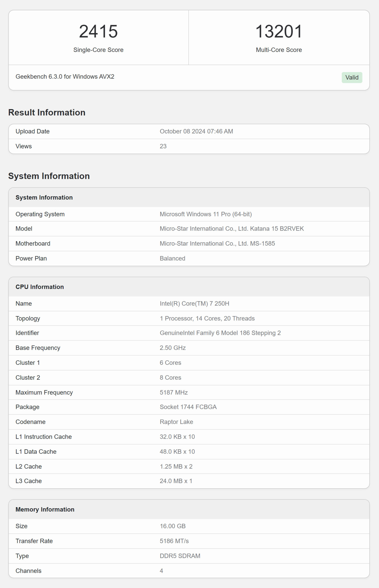Image resolution: width=379 pixels, height=588 pixels.
Task: Select Socket 1744 FCBGA package value
Action: click(x=188, y=407)
